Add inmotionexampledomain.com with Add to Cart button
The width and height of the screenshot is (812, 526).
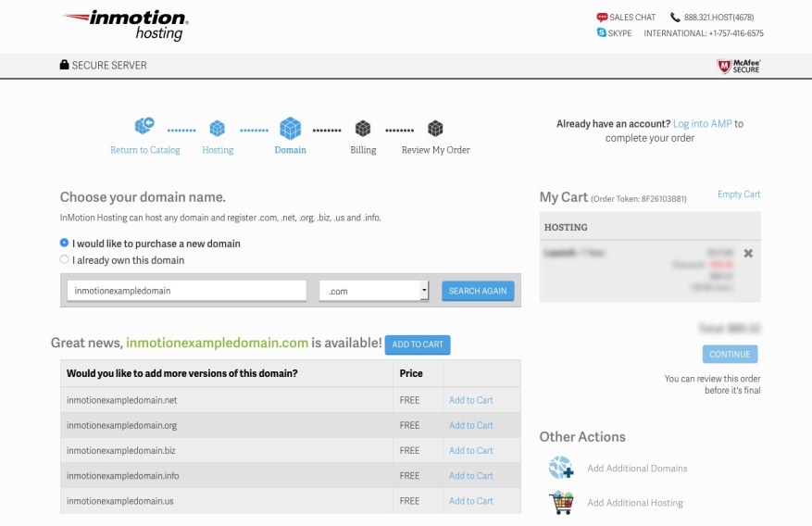pyautogui.click(x=418, y=344)
